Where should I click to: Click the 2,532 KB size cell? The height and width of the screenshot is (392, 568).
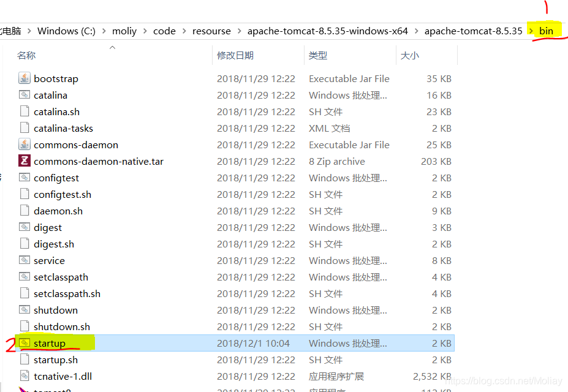coord(432,377)
